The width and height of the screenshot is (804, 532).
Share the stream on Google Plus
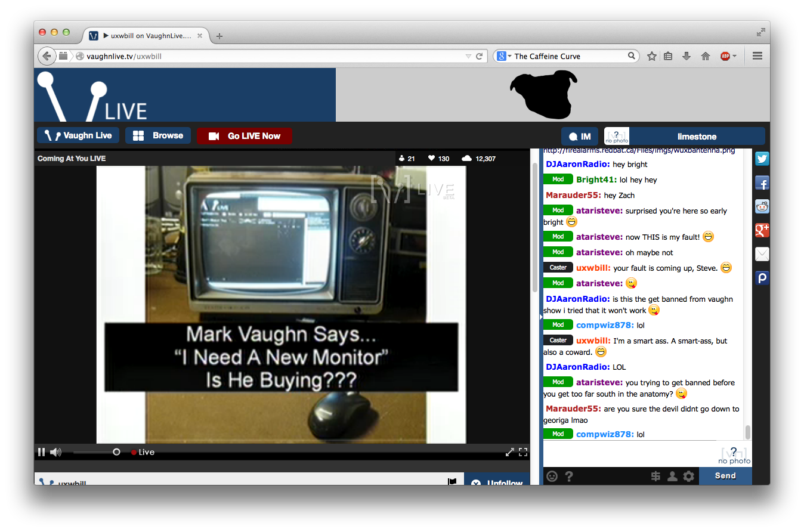[x=762, y=230]
